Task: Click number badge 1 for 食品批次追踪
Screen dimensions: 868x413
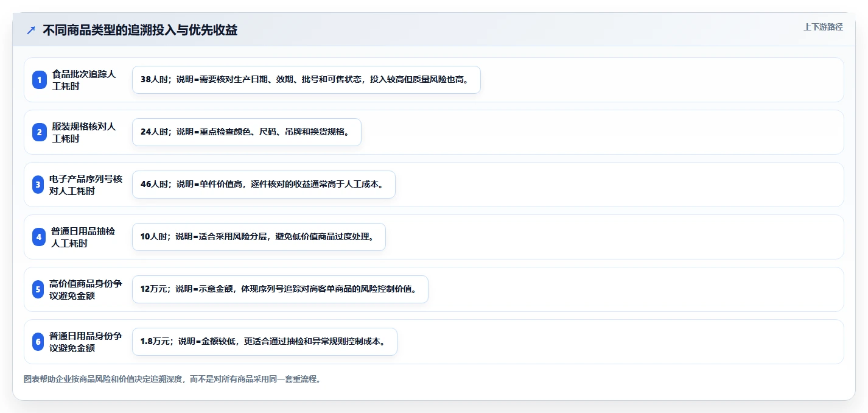Action: tap(40, 80)
